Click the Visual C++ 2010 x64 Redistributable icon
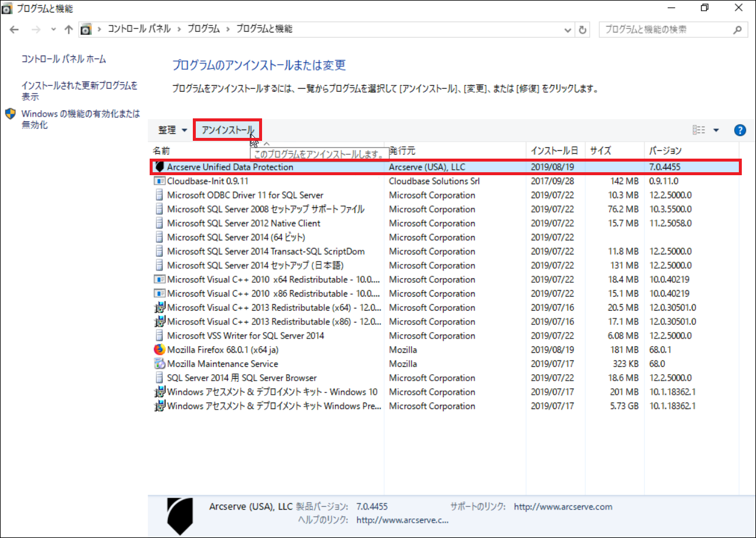The width and height of the screenshot is (756, 538). tap(159, 279)
